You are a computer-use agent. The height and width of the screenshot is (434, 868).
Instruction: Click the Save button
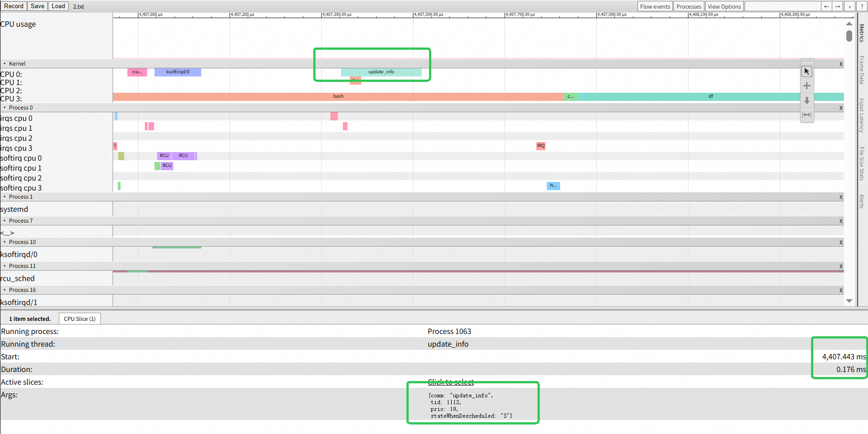(x=38, y=6)
